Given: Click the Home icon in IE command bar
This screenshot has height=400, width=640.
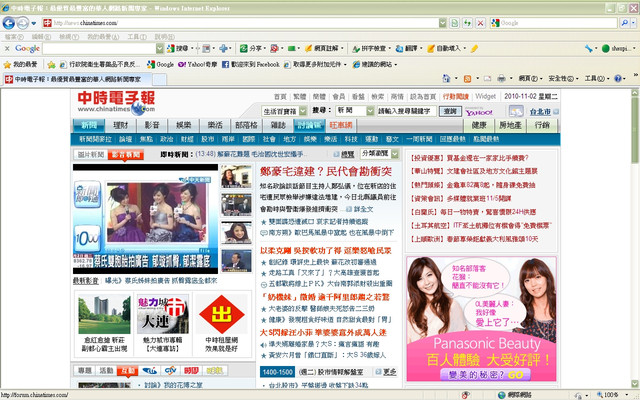Looking at the screenshot, I should (446, 78).
